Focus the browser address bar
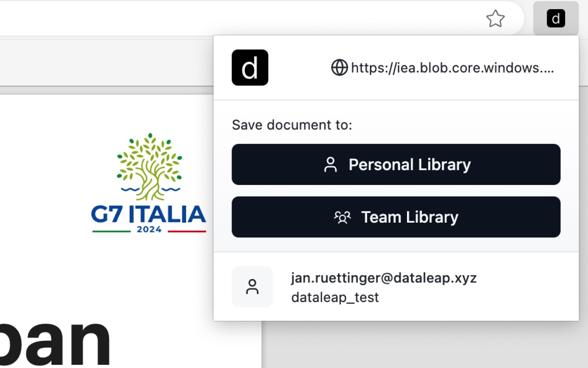The image size is (588, 368). click(x=230, y=19)
